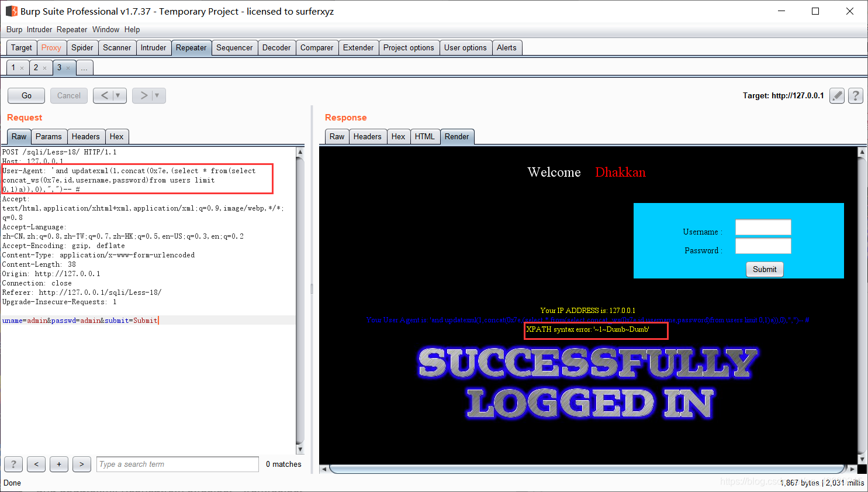The width and height of the screenshot is (868, 492).
Task: Select the response Render tab
Action: pyautogui.click(x=457, y=136)
